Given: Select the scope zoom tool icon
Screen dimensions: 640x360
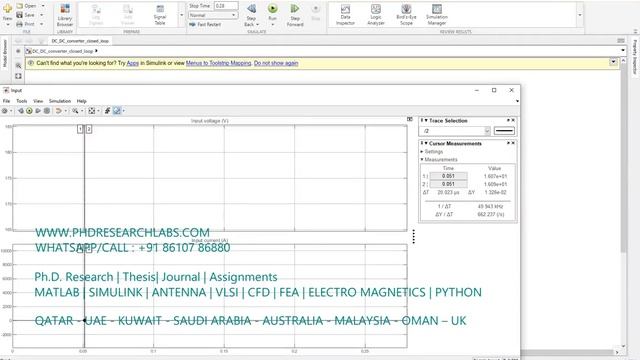Looking at the screenshot, I should pos(75,111).
